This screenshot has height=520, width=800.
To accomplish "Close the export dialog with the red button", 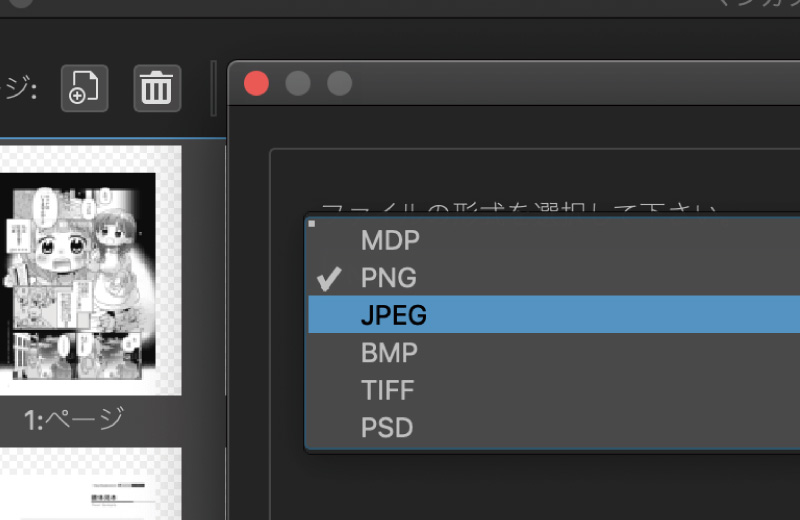I will (256, 83).
